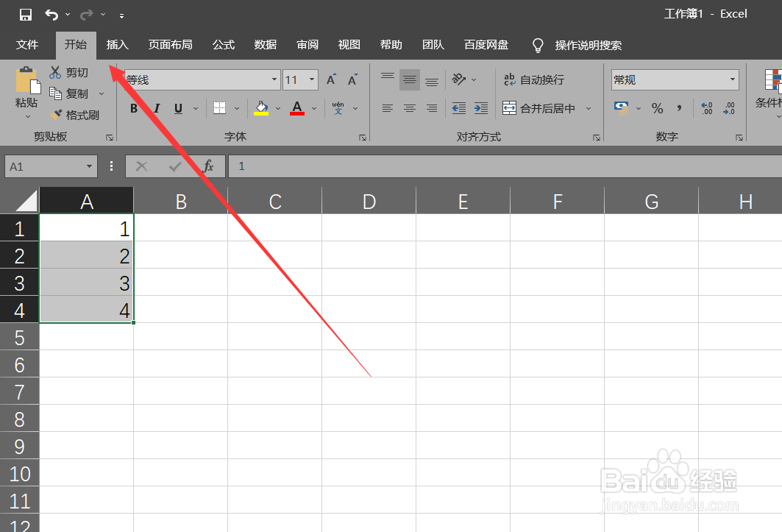Viewport: 782px width, 532px height.
Task: Open the font color palette dropdown arrow
Action: pyautogui.click(x=314, y=108)
